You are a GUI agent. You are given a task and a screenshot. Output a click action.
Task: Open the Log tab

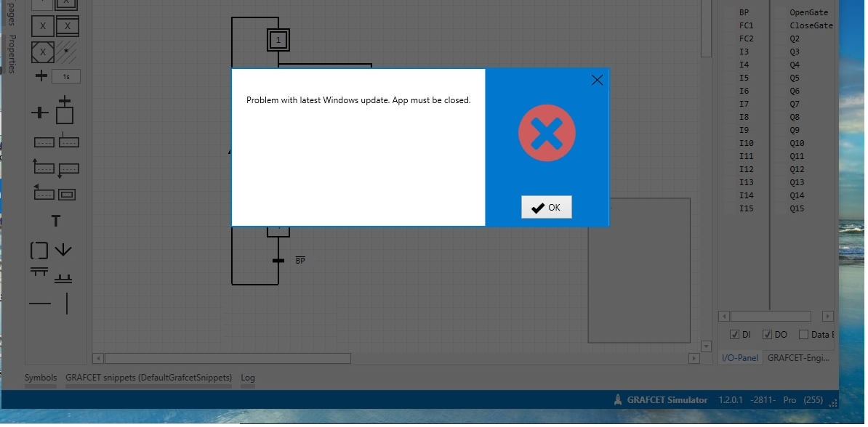[x=248, y=378]
